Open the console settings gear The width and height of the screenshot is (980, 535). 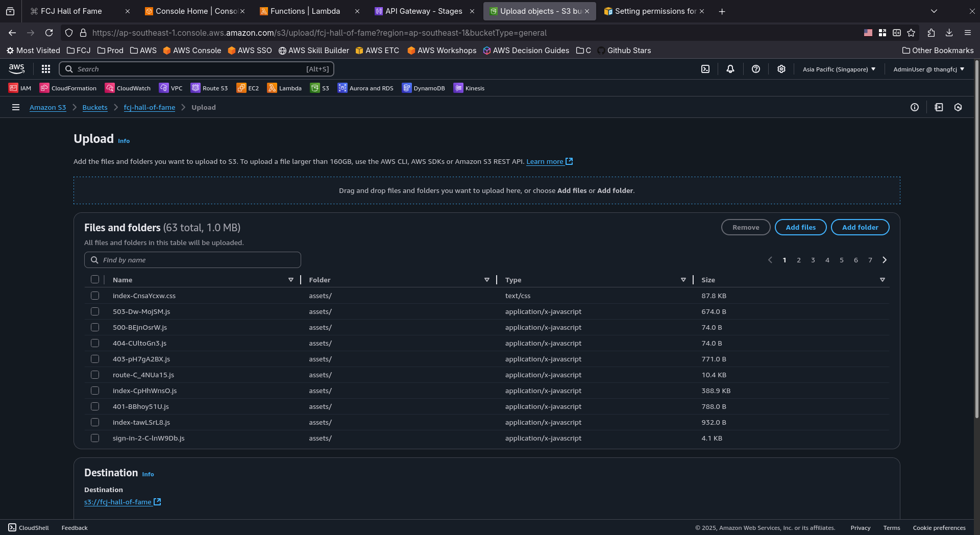pos(781,69)
